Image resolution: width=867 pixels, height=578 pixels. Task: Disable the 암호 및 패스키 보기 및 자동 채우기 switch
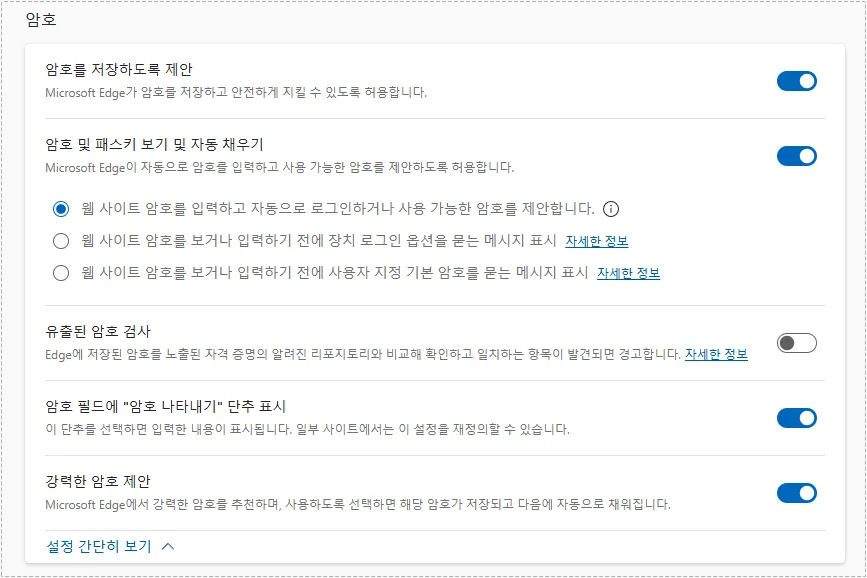797,156
